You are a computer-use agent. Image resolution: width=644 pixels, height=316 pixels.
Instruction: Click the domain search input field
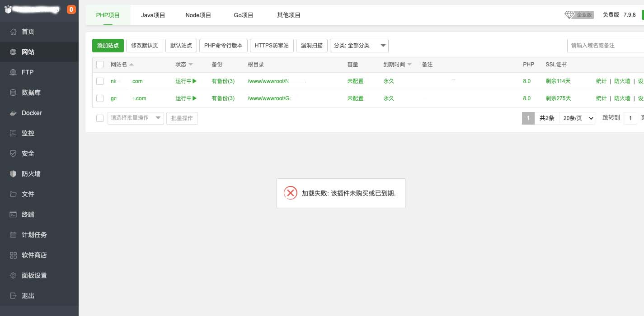coord(605,46)
